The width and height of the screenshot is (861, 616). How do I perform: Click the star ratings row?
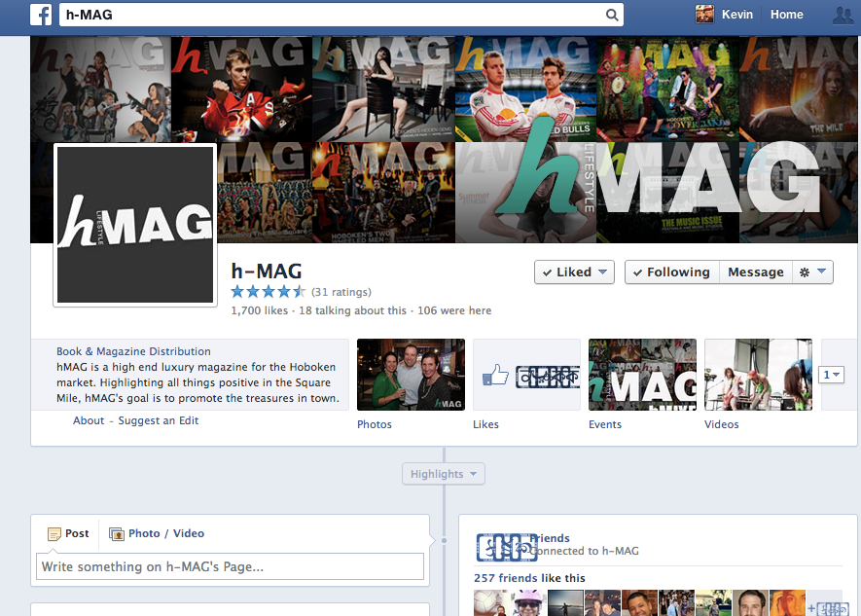click(x=268, y=292)
